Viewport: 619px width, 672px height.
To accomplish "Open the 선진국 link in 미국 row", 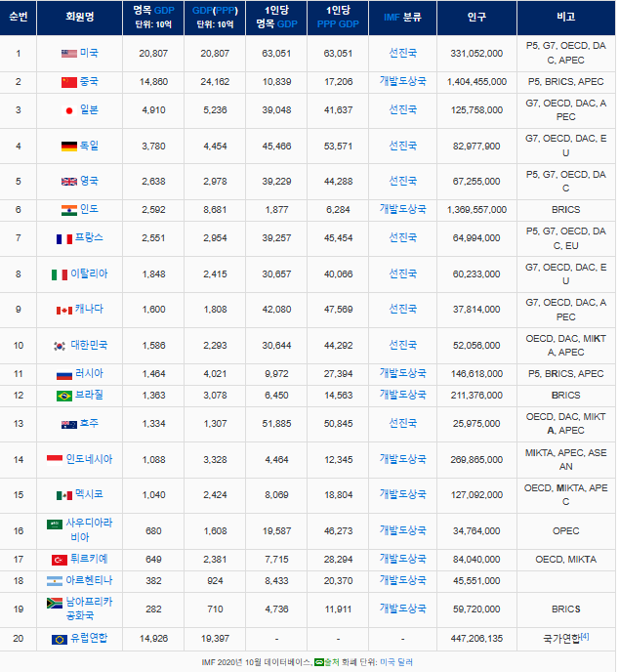I will (402, 53).
